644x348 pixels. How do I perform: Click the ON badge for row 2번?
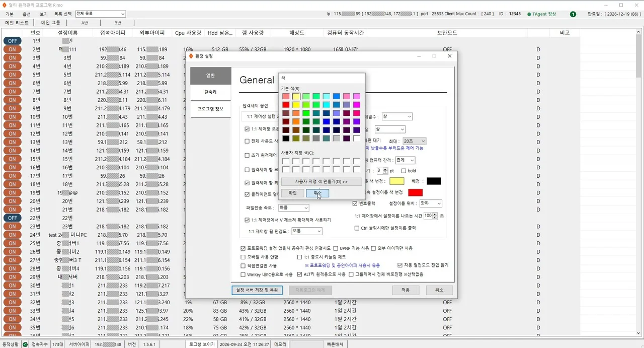tap(12, 49)
